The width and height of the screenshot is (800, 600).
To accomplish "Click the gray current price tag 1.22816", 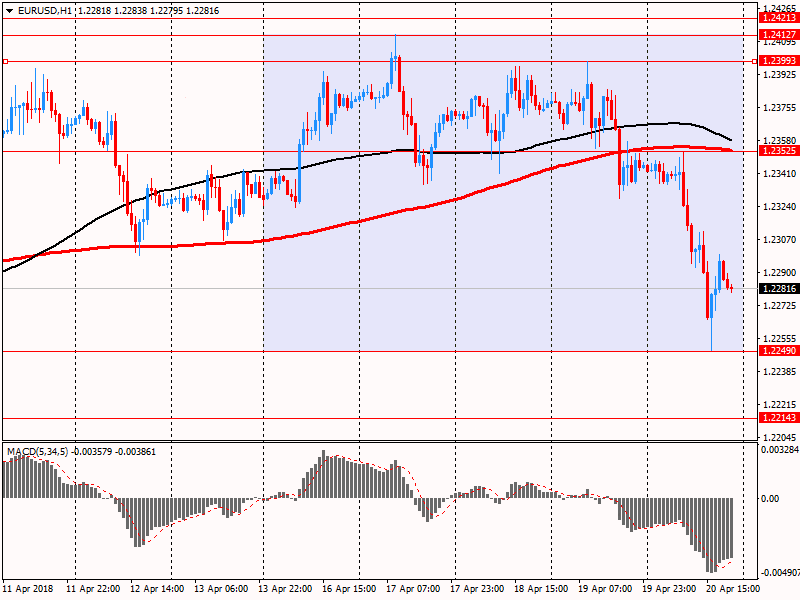I will 778,289.
